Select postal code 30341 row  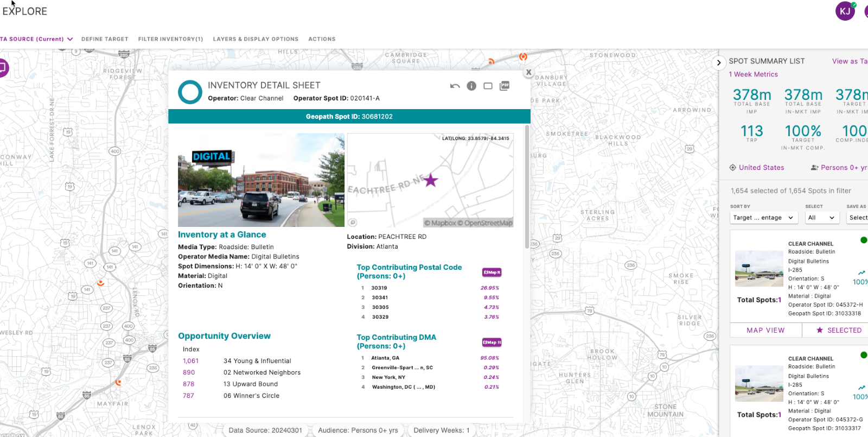[x=430, y=298]
